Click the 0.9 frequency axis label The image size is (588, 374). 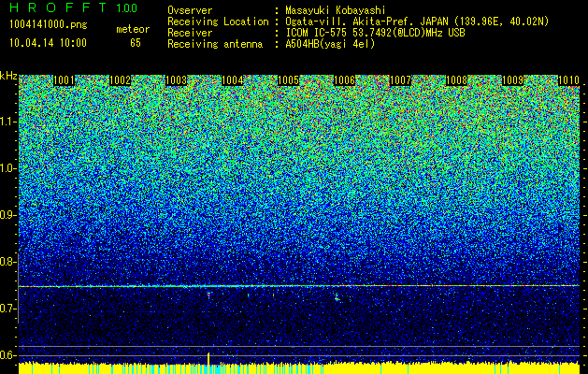8,215
